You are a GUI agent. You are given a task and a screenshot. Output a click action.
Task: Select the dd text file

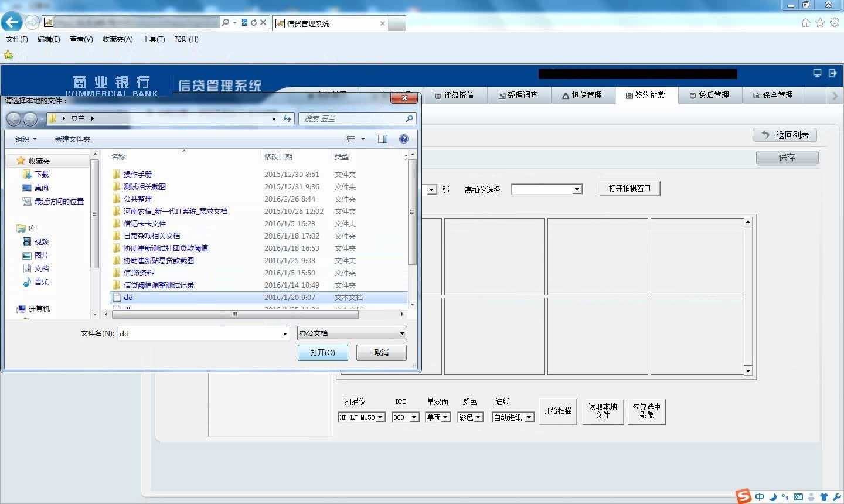258,298
